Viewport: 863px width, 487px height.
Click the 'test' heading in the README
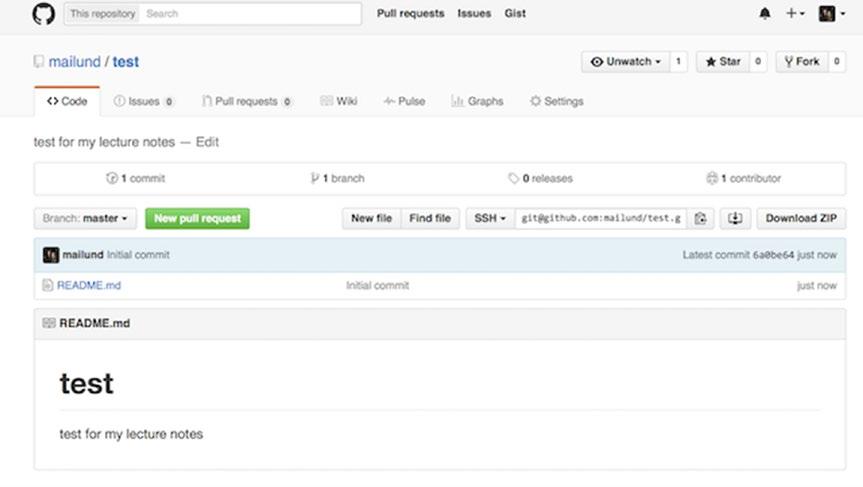pos(86,384)
